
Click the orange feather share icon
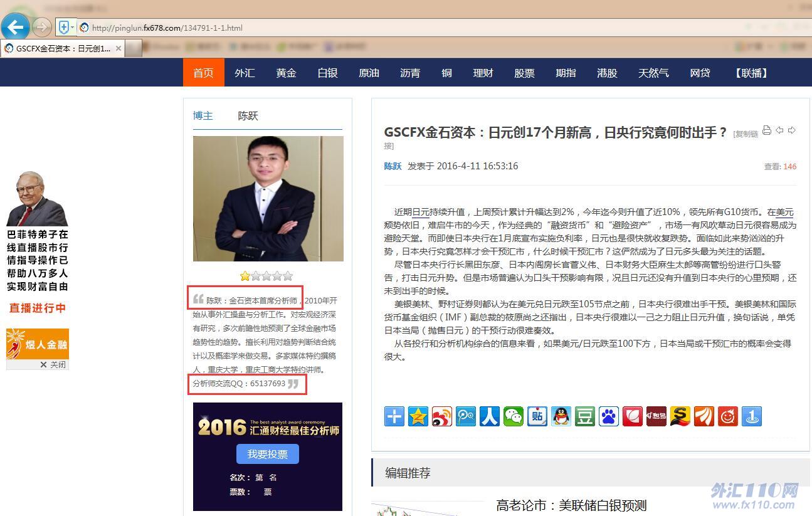704,416
